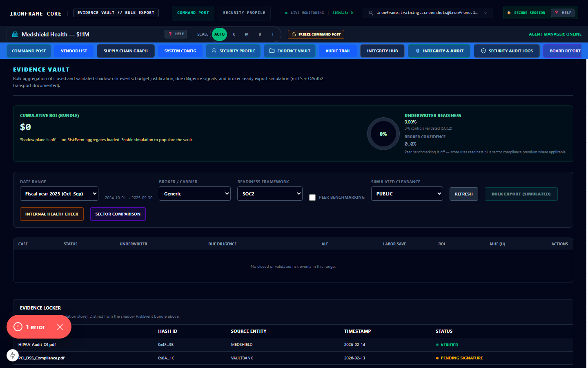Viewport: 588px width, 368px height.
Task: Open the Supply Chain Graph tab
Action: 126,51
